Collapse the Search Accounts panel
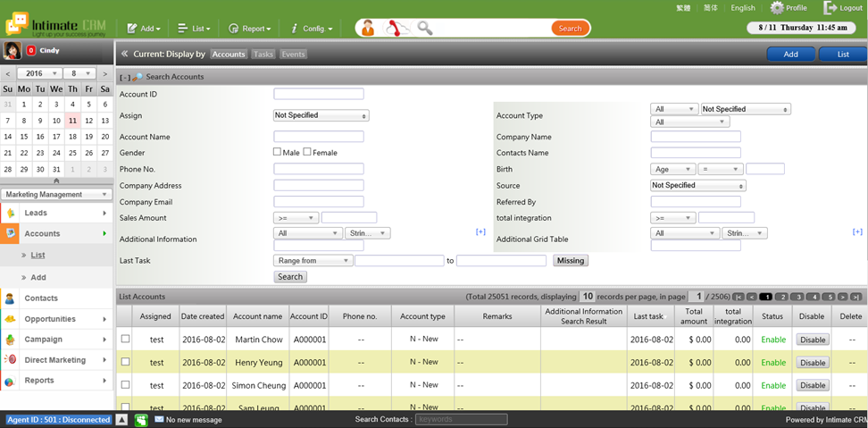Image resolution: width=868 pixels, height=428 pixels. [125, 77]
